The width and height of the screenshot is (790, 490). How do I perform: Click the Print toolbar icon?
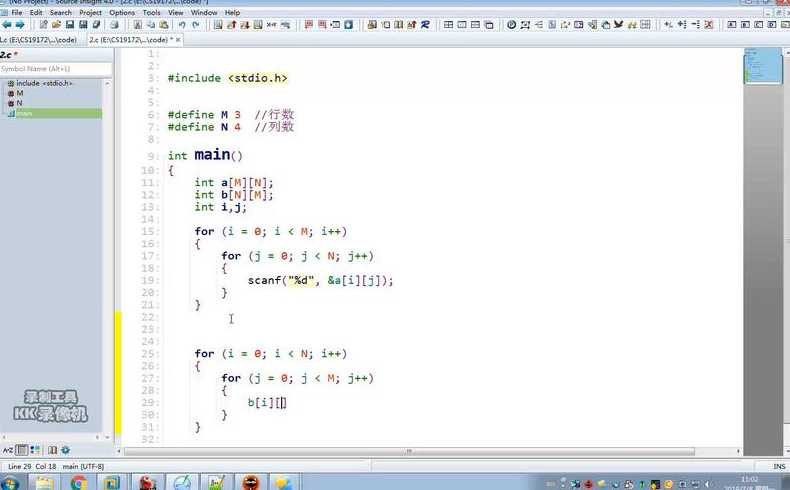[114, 24]
